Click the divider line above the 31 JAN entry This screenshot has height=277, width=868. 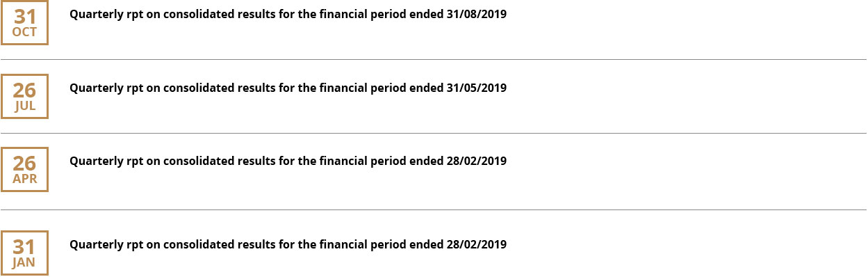(434, 209)
